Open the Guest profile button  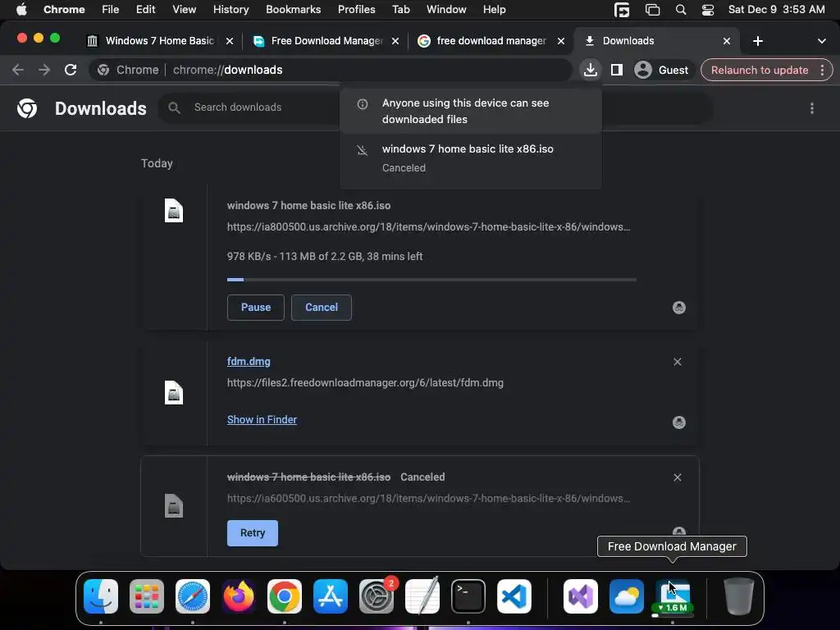[x=662, y=70]
